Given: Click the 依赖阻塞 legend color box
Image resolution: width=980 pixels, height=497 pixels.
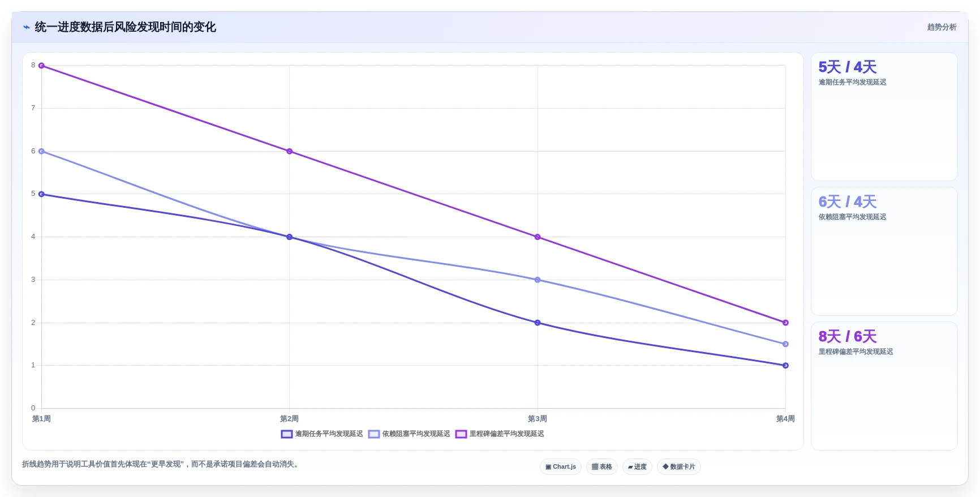Looking at the screenshot, I should [374, 434].
